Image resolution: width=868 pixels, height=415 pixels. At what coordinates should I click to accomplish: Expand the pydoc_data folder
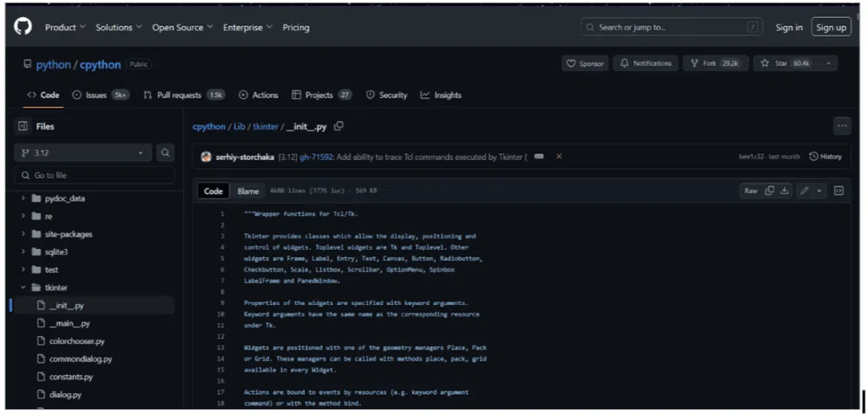[22, 199]
